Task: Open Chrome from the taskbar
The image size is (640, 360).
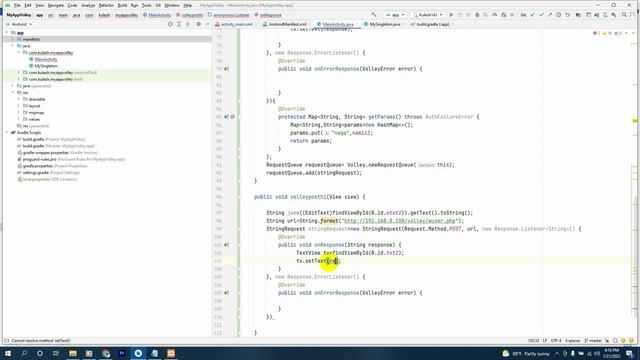Action: (106, 353)
